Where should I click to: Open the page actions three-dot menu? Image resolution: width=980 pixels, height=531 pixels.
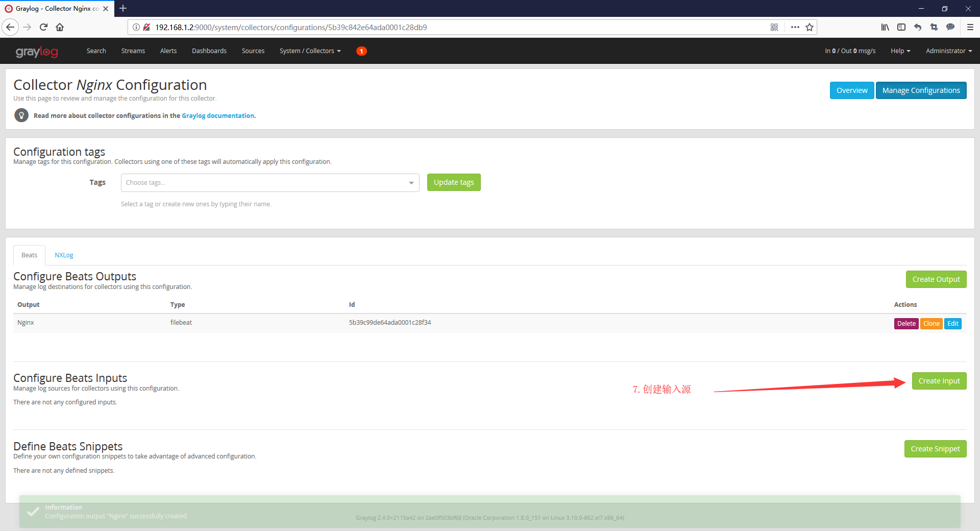click(x=795, y=27)
